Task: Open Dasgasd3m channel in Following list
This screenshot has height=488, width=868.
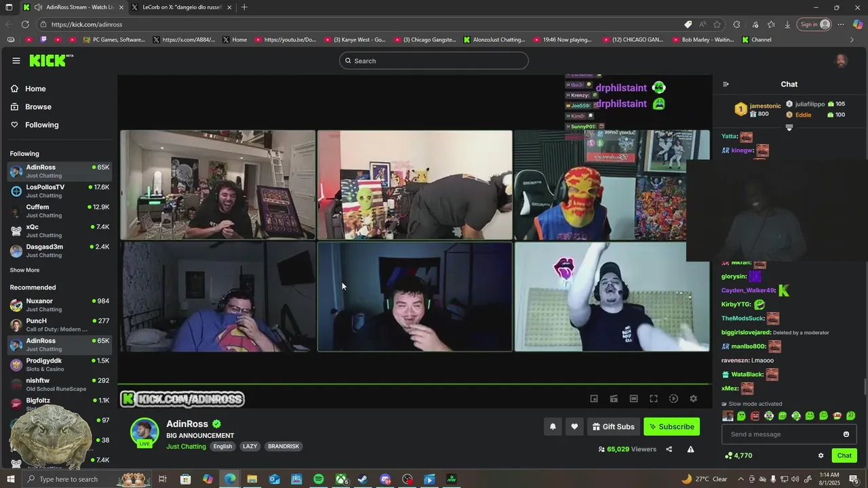Action: (x=59, y=251)
